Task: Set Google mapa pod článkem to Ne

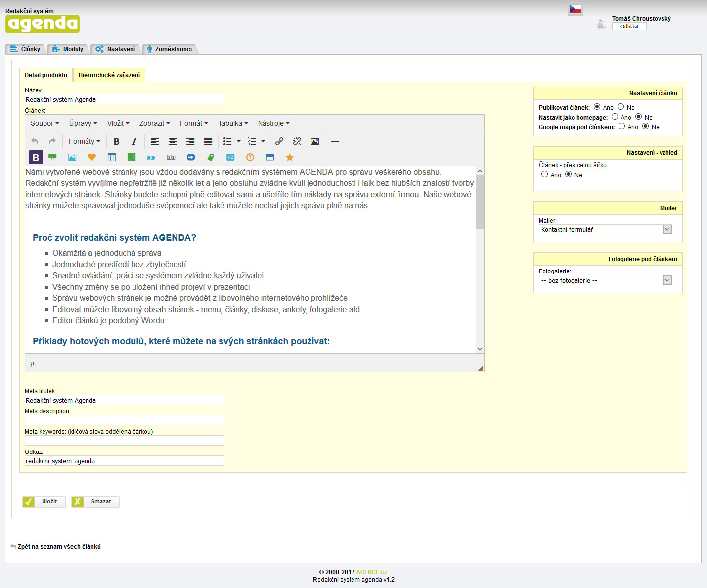Action: pyautogui.click(x=646, y=126)
